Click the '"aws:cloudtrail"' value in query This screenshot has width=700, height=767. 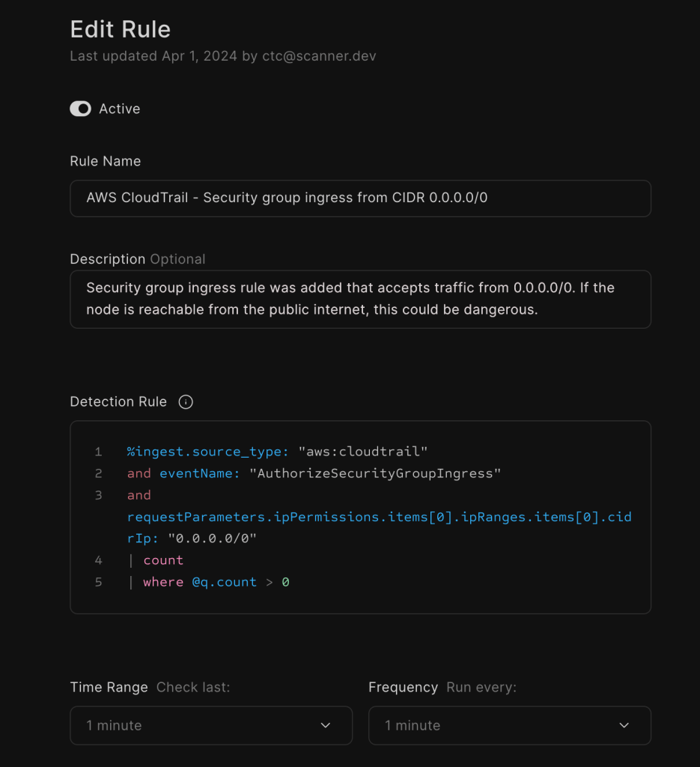(x=363, y=452)
